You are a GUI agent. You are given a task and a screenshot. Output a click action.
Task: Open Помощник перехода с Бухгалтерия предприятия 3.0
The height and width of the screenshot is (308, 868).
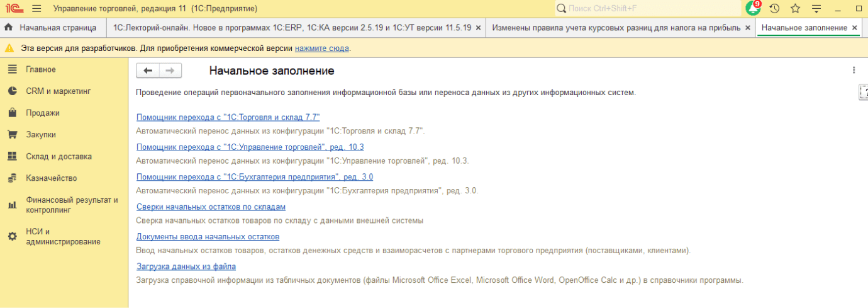coord(255,177)
